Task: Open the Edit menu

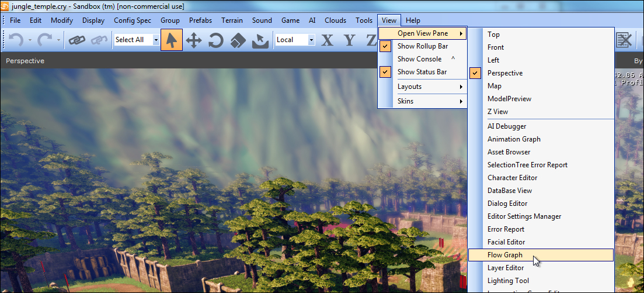Action: [35, 20]
